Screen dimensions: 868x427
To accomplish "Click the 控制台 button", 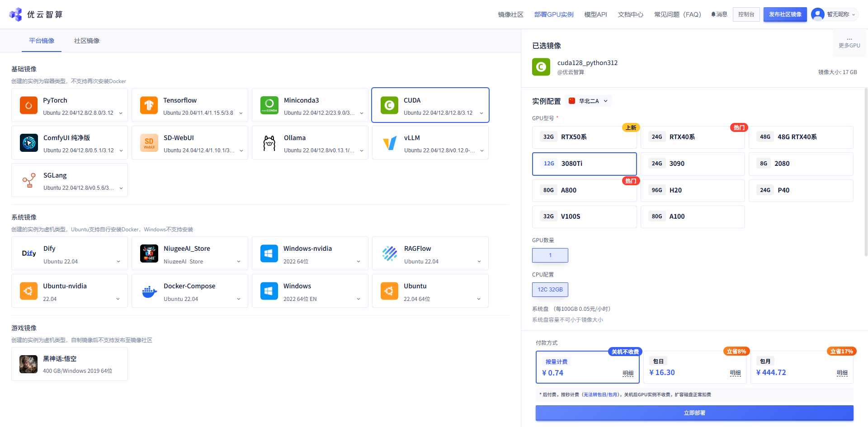I will pyautogui.click(x=746, y=14).
